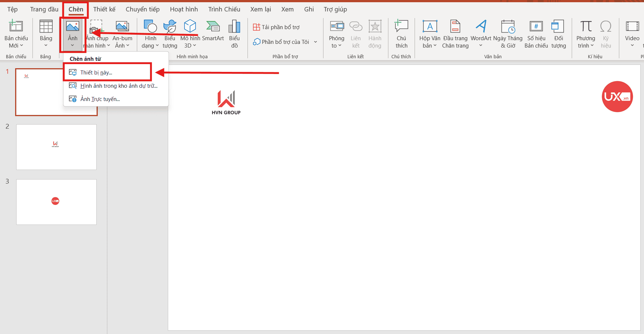This screenshot has height=334, width=644.
Task: Add a Chú thích (comment)
Action: click(x=401, y=33)
